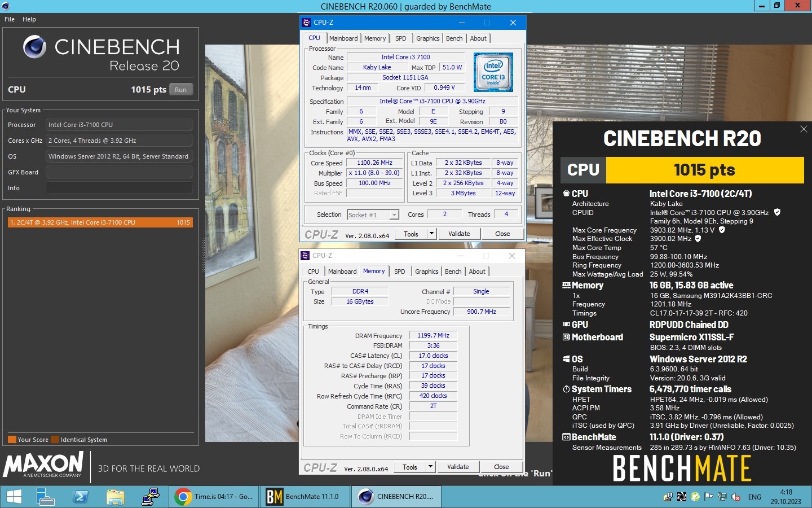Switch to the Mainboard tab in the processor CPU-Z window
812x508 pixels.
(x=343, y=38)
